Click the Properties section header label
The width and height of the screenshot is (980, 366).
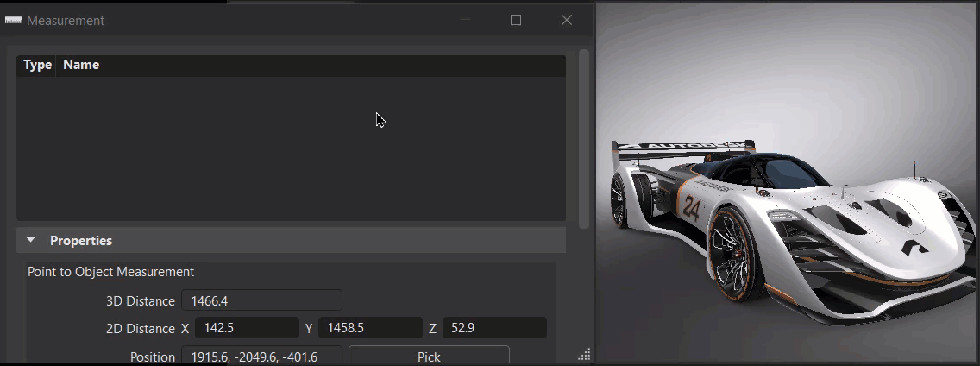click(81, 240)
